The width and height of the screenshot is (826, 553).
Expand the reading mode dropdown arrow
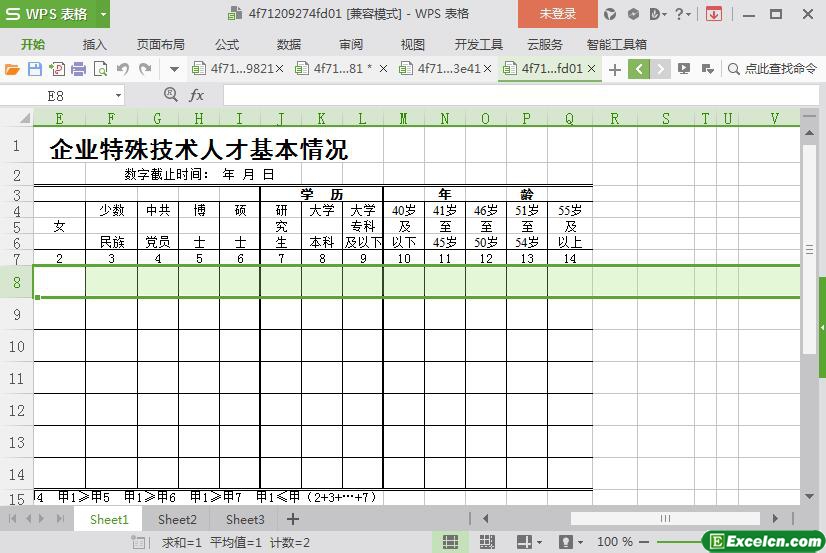[539, 542]
